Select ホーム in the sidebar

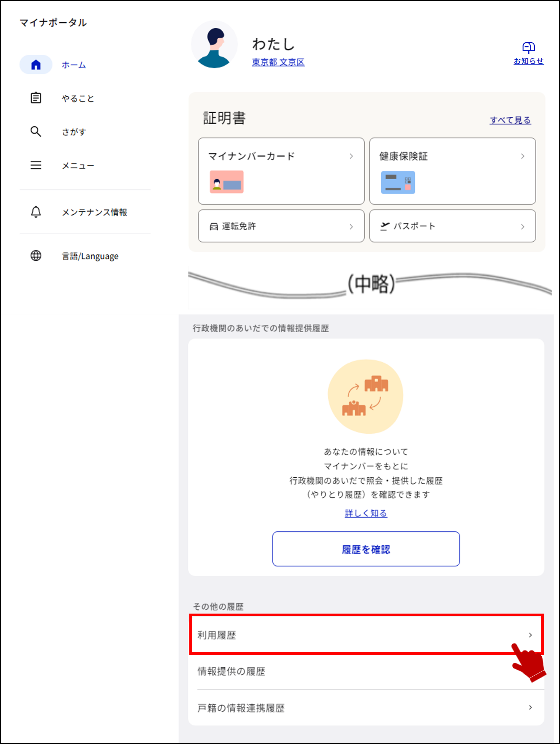coord(74,65)
